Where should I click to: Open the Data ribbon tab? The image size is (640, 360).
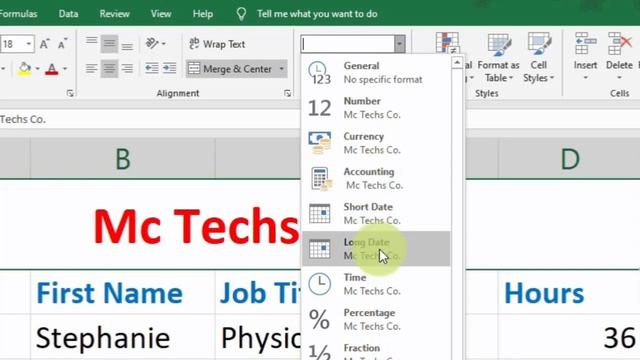68,14
